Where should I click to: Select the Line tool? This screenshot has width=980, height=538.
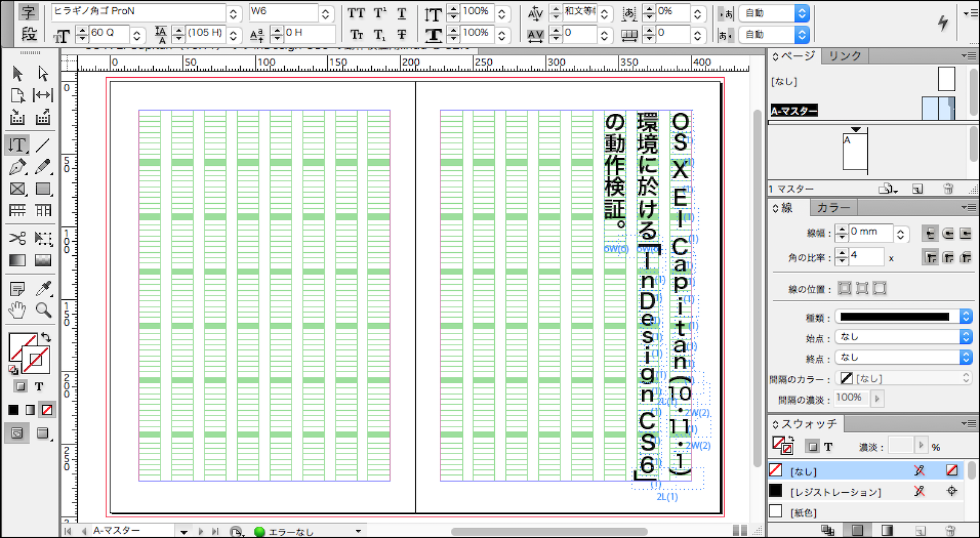(x=43, y=145)
